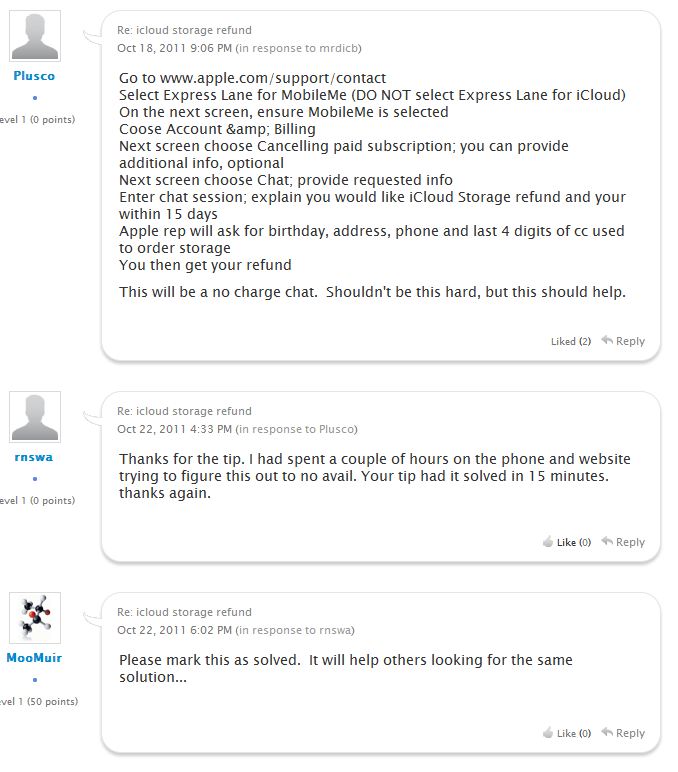Image resolution: width=678 pixels, height=772 pixels.
Task: Click thumbs-up icon on rnswa's post
Action: [548, 542]
